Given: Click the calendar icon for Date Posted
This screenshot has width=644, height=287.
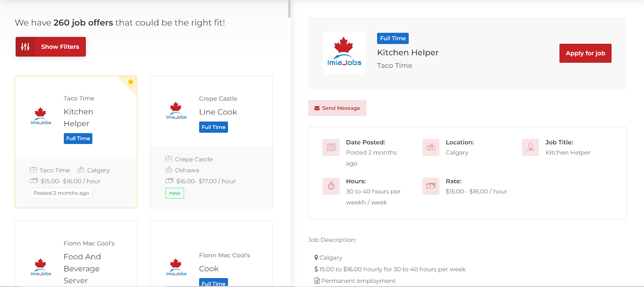Looking at the screenshot, I should click(331, 147).
